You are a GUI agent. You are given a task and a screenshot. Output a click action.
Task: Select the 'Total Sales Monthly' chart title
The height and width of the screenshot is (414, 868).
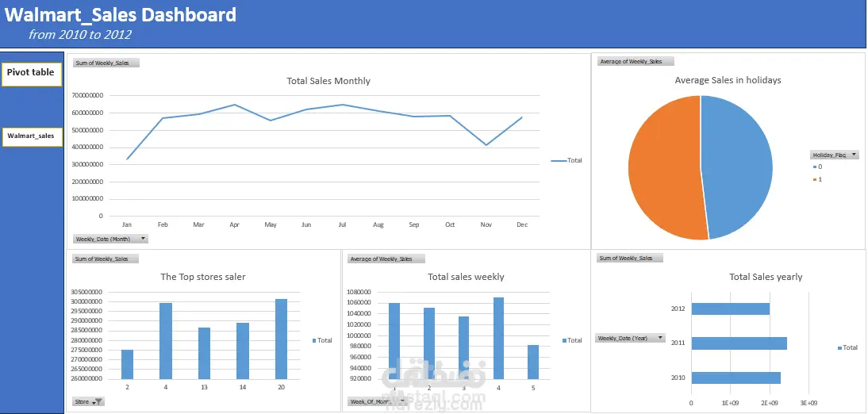tap(328, 81)
